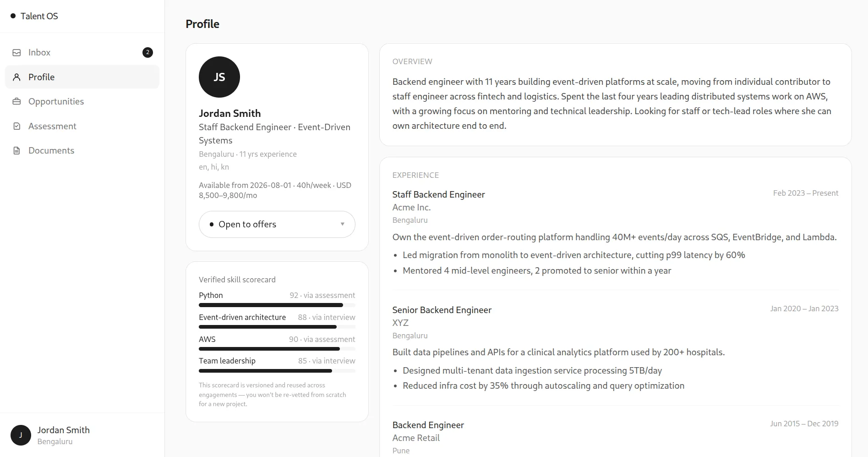Open the Assessment page
The height and width of the screenshot is (457, 868).
(82, 126)
